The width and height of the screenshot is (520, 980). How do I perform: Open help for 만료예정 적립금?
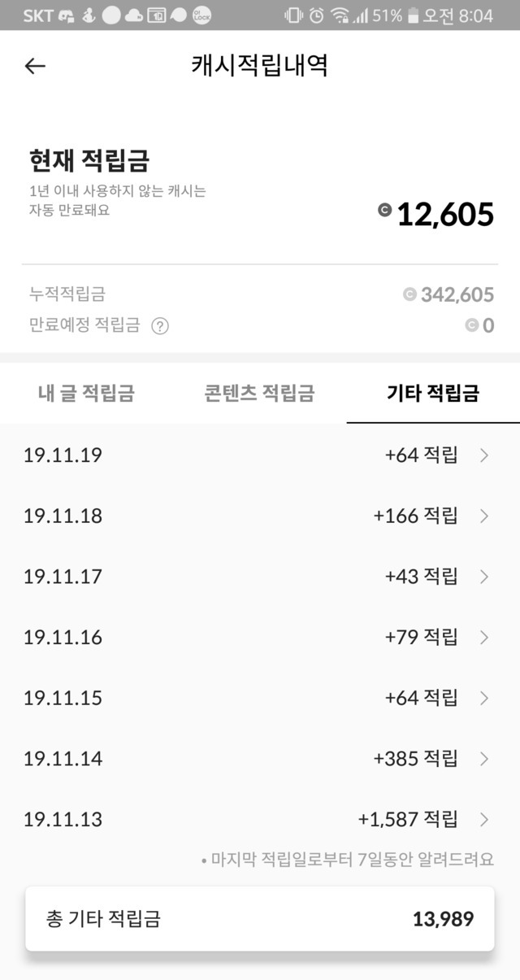pos(160,326)
